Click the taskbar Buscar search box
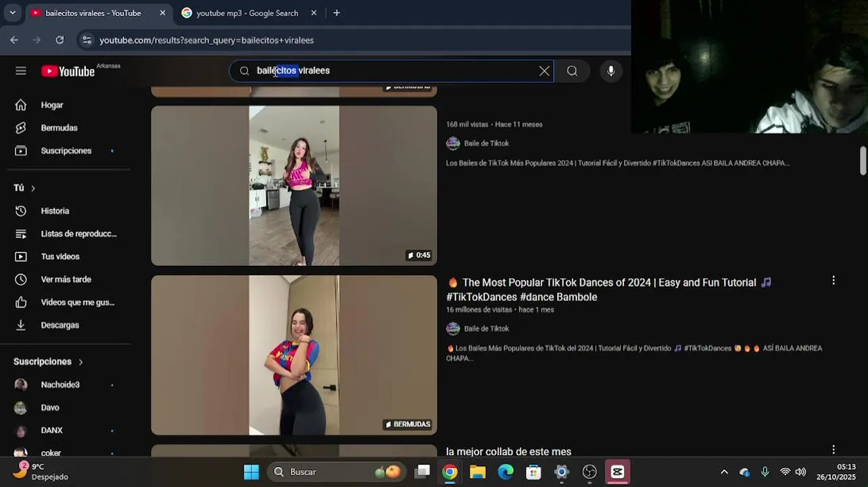Screen dimensions: 868x487 pyautogui.click(x=336, y=472)
